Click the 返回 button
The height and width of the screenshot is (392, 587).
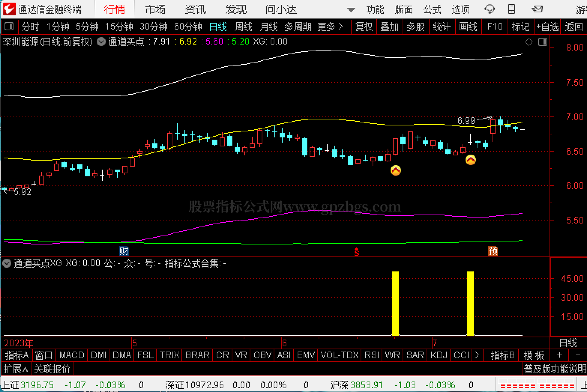pyautogui.click(x=574, y=27)
